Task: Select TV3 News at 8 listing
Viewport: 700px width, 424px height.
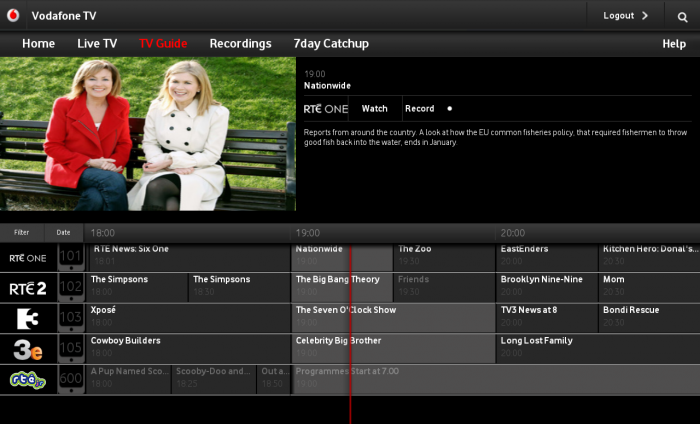Action: tap(547, 318)
